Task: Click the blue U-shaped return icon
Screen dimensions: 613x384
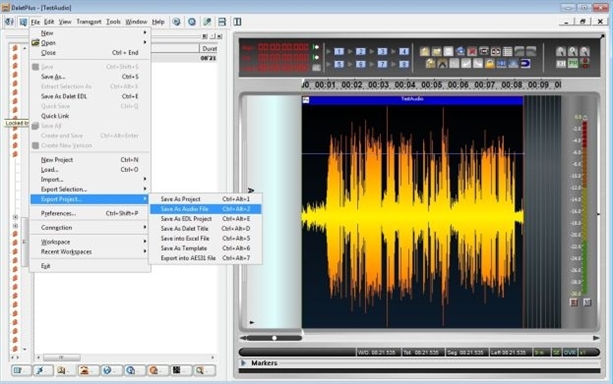Action: point(525,64)
